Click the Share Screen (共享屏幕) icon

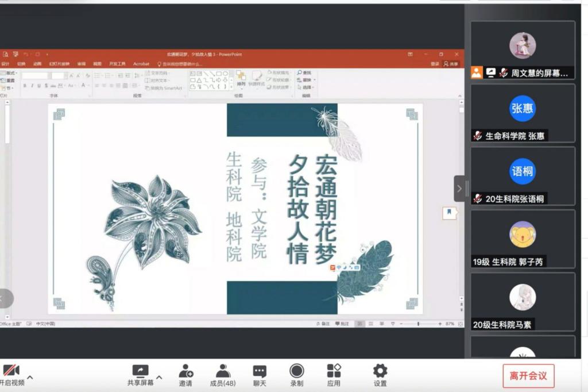tap(140, 371)
